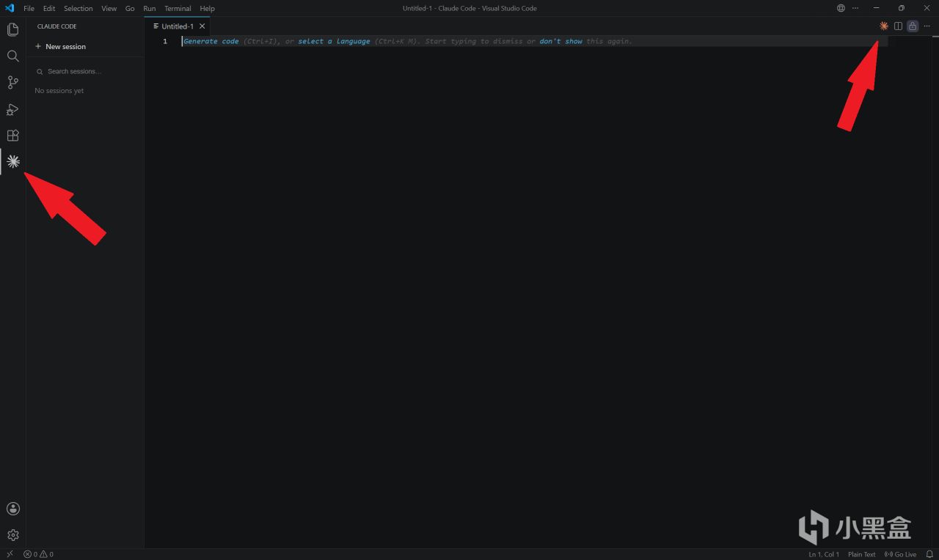Image resolution: width=939 pixels, height=560 pixels.
Task: Click line number 1 in the gutter
Action: 165,41
